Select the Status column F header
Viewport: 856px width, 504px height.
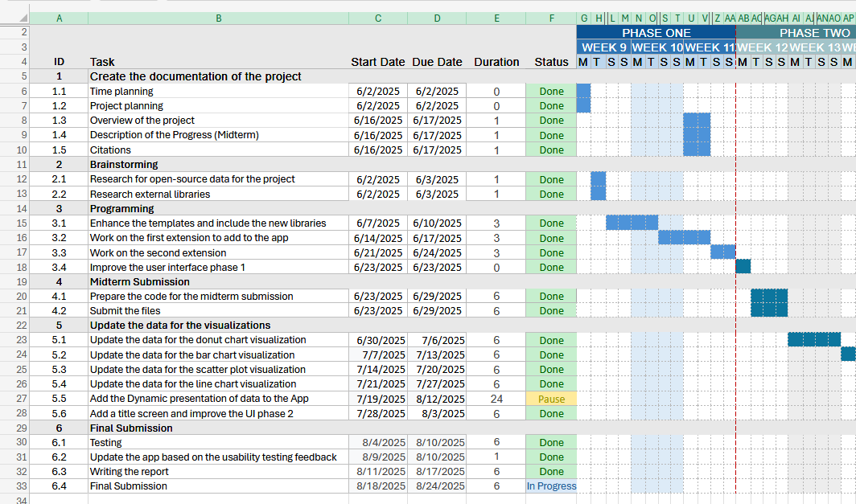point(551,18)
